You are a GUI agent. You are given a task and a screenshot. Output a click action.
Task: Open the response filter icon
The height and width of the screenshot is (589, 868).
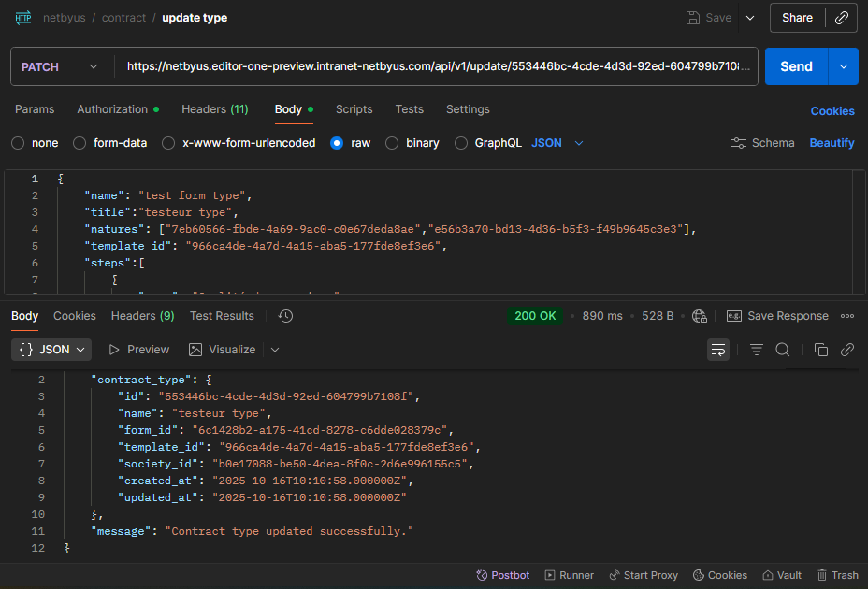756,350
